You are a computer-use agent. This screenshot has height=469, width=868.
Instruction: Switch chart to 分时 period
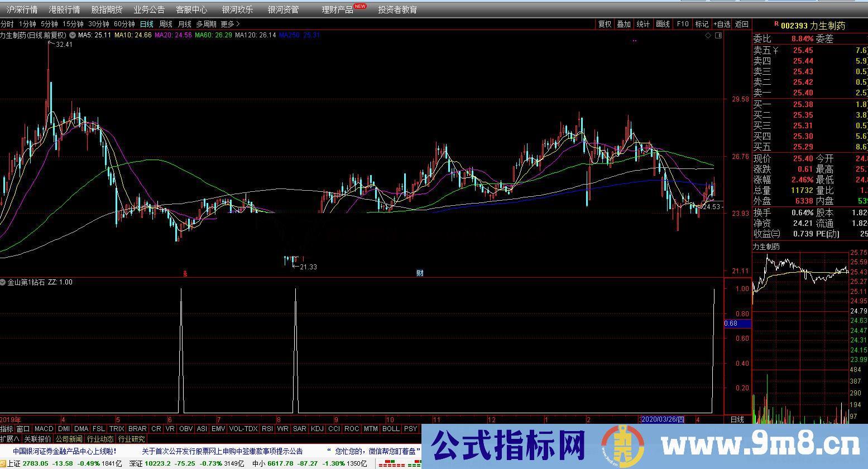tap(7, 24)
